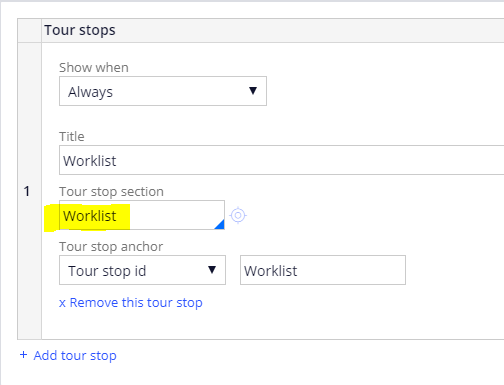Image resolution: width=504 pixels, height=385 pixels.
Task: Click the x icon before Remove this tour stop
Action: coord(62,303)
